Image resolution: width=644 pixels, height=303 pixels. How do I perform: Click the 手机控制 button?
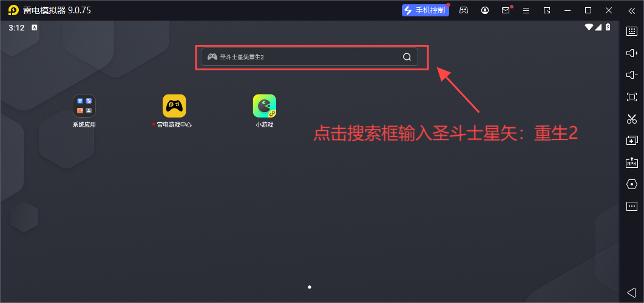point(424,10)
